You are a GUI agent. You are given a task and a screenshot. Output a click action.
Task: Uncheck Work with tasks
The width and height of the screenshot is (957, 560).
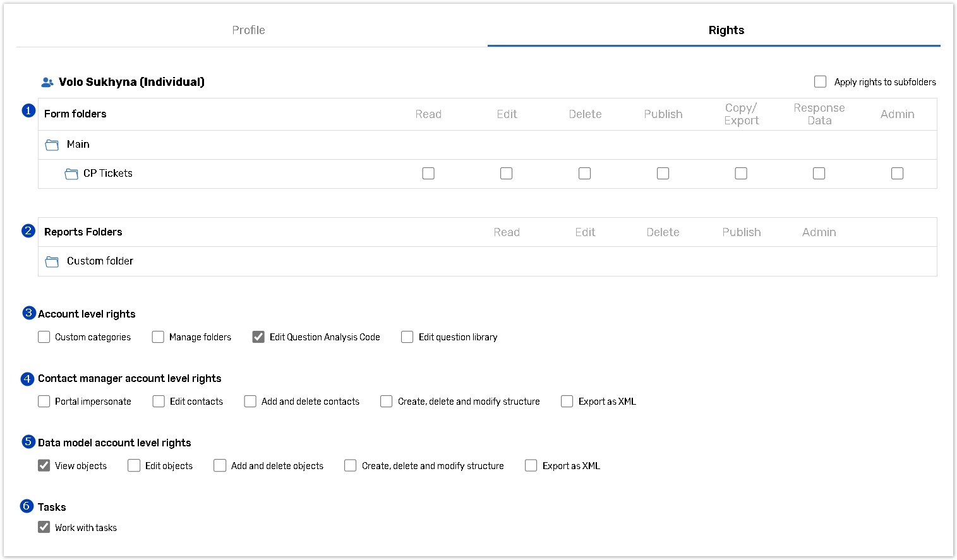44,527
